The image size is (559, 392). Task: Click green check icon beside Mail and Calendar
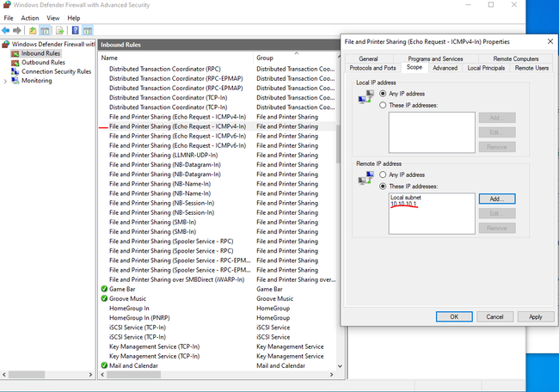tap(104, 365)
